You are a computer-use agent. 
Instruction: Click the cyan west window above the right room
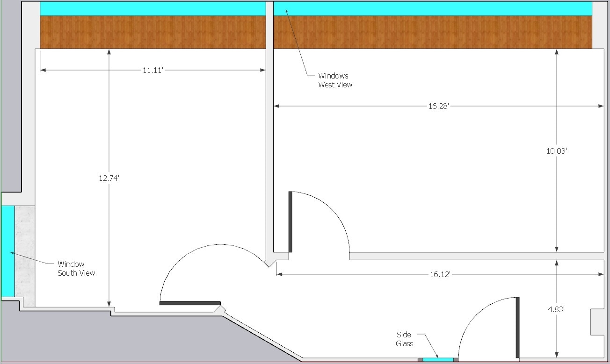[433, 8]
